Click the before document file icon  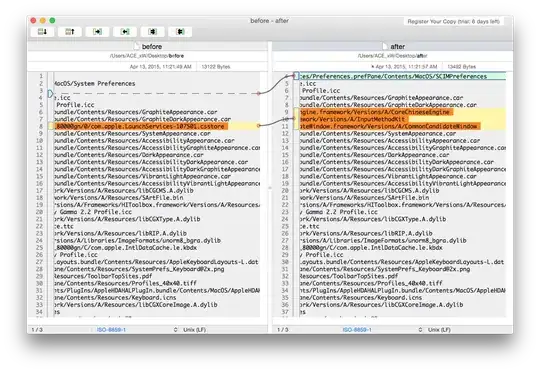click(x=137, y=46)
